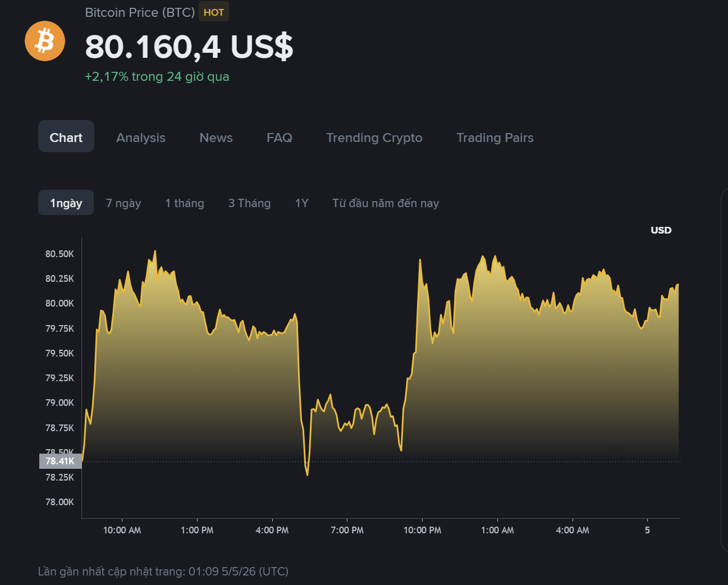Click the Bitcoin Price (BTC) heading
Screen dimensions: 728x585
(140, 12)
